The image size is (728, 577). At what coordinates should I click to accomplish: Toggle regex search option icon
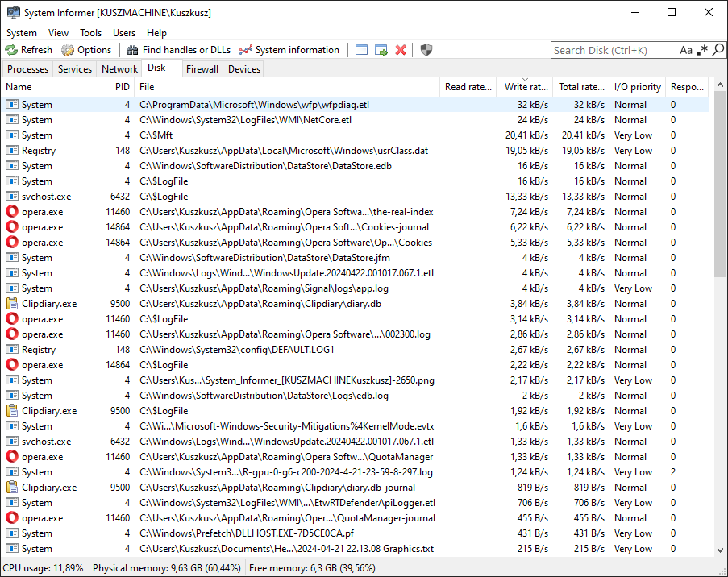coord(702,50)
